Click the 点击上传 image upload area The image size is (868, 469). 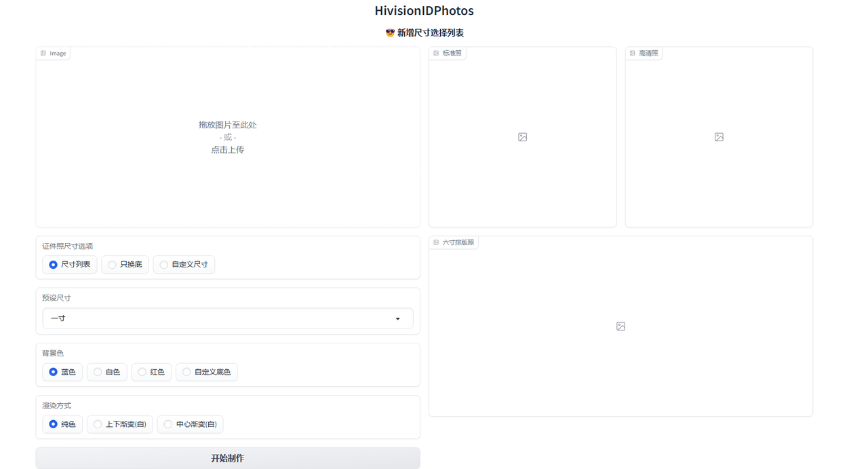click(x=227, y=150)
